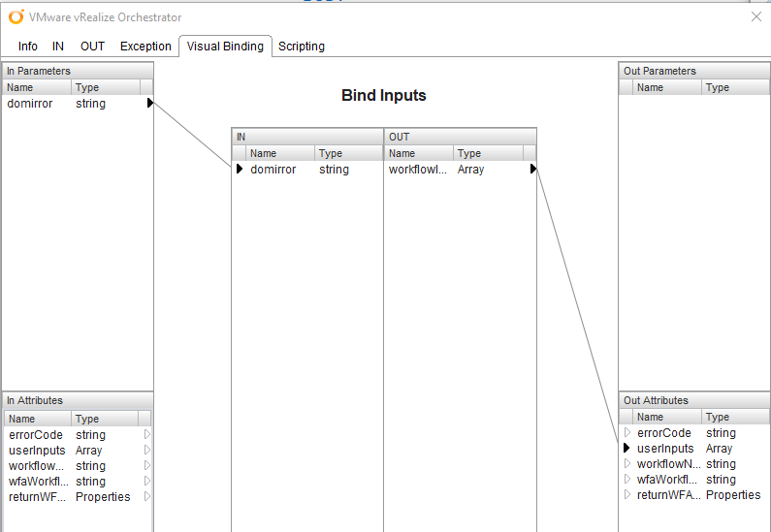Image resolution: width=771 pixels, height=532 pixels.
Task: Go to the OUT tab
Action: click(x=92, y=47)
